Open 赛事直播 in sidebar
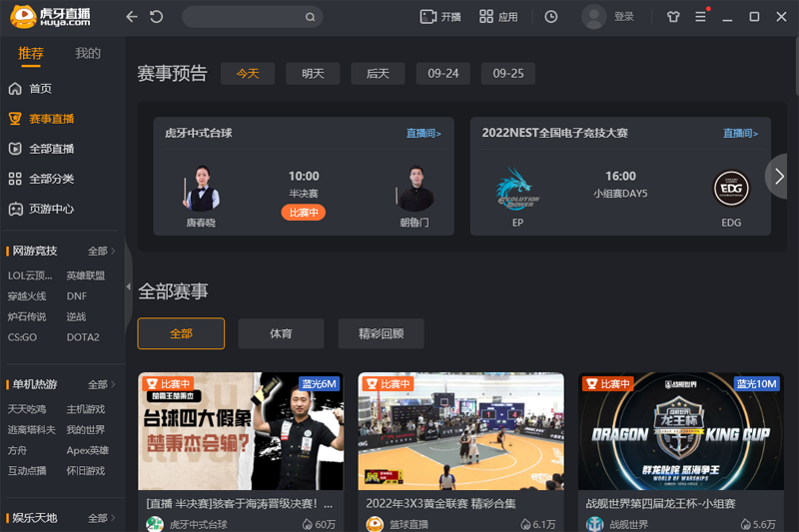 point(42,119)
